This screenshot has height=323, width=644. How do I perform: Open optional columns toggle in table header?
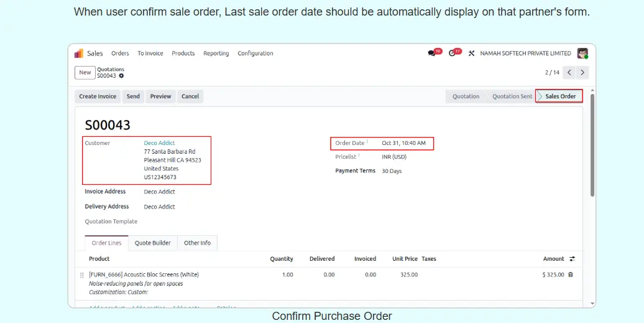[572, 259]
